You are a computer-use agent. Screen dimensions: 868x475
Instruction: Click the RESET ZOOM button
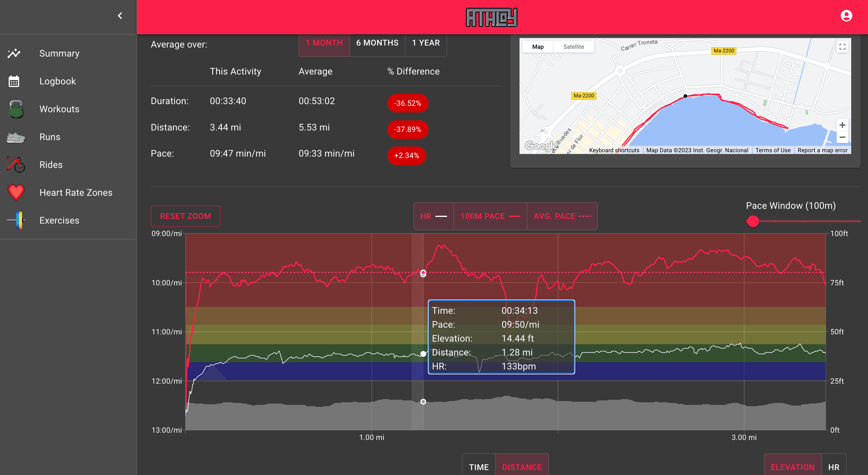[x=185, y=216]
